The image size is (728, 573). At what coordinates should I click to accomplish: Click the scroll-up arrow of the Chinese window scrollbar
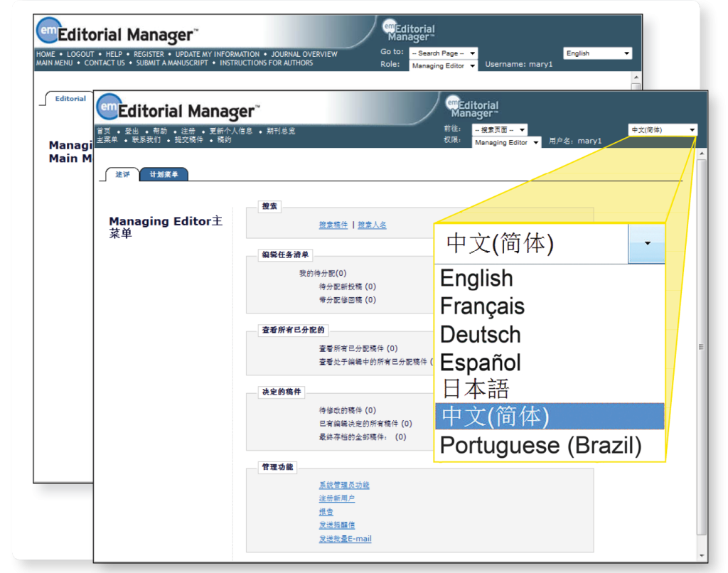coord(702,153)
